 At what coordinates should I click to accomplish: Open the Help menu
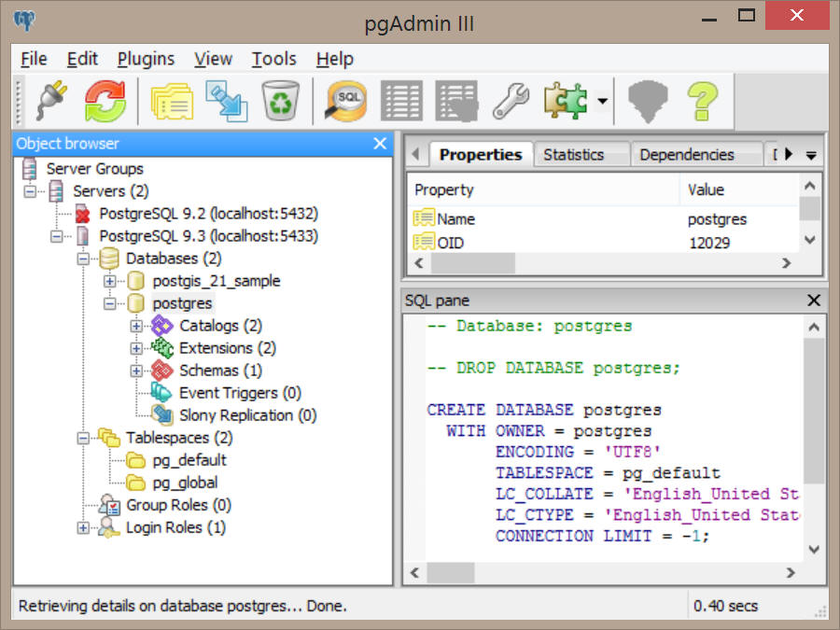[335, 59]
